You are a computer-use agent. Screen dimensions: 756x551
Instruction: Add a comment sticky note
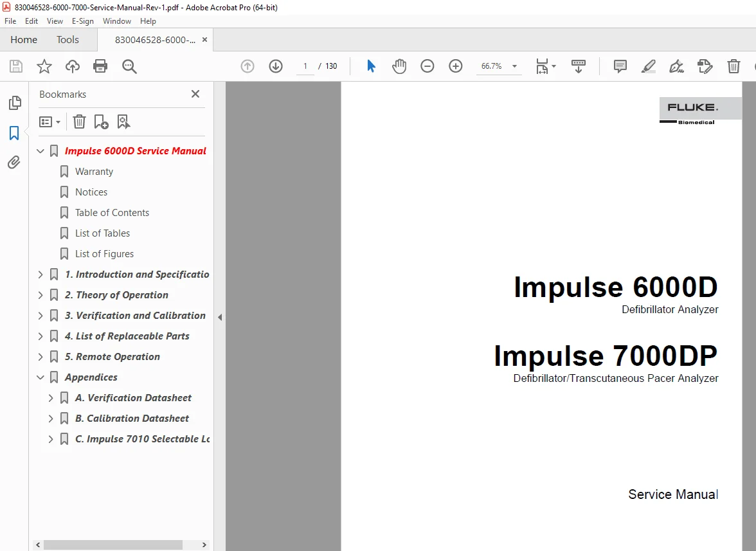620,66
